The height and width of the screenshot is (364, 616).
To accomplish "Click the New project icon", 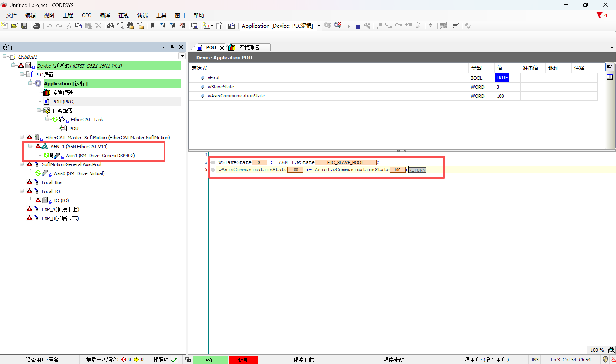I will coord(5,26).
